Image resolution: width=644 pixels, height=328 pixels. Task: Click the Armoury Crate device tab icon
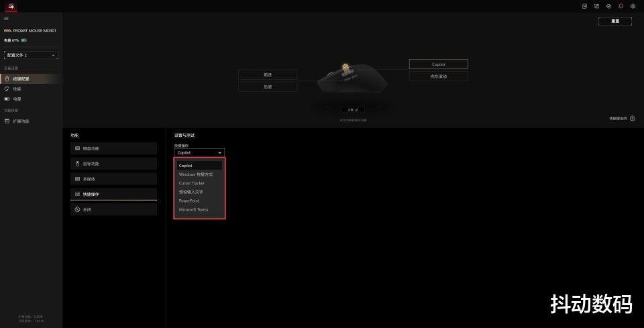pos(11,6)
